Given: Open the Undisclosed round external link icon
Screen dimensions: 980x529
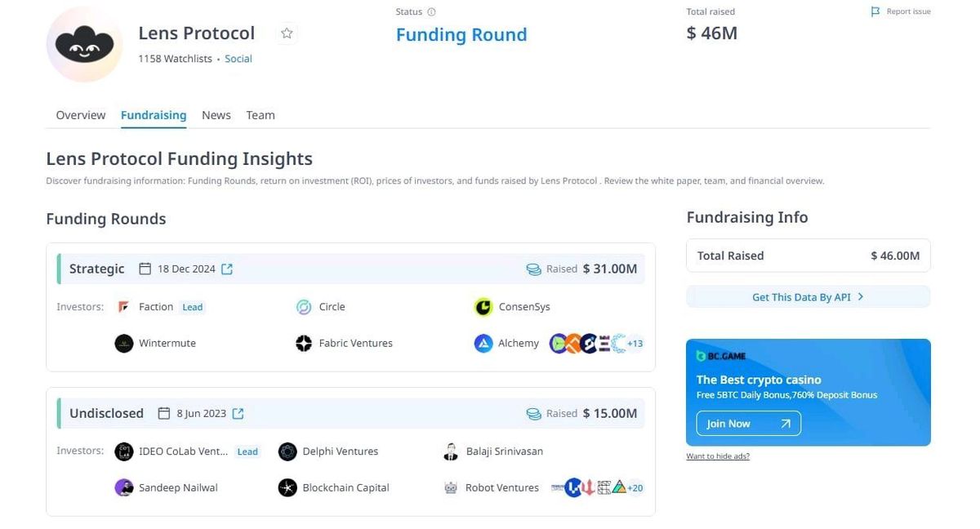Looking at the screenshot, I should (x=238, y=413).
